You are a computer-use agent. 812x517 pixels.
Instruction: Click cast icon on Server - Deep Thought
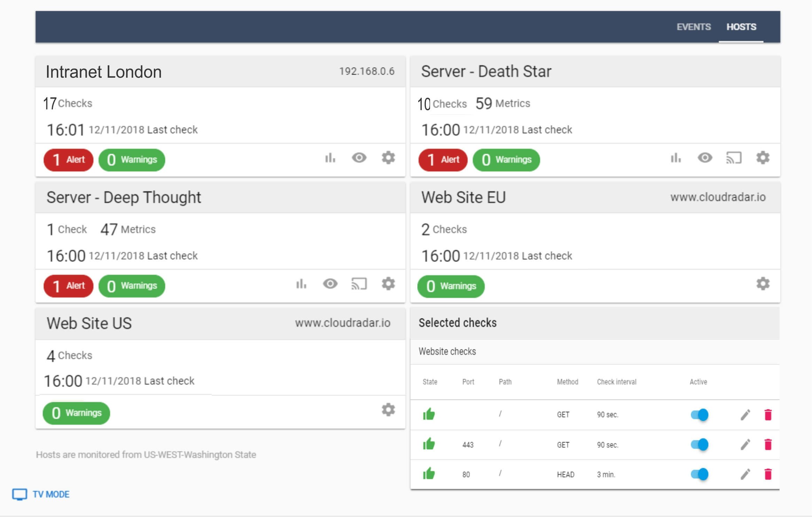click(359, 284)
